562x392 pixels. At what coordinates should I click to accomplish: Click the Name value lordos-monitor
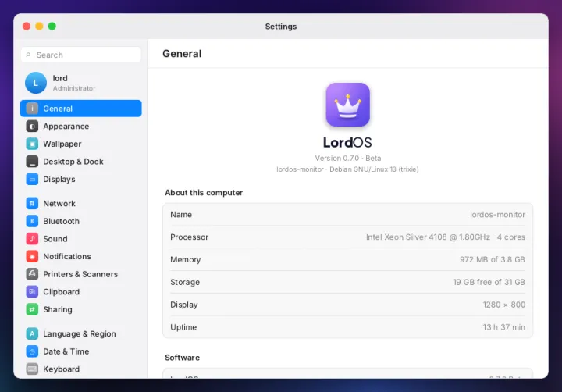(497, 215)
